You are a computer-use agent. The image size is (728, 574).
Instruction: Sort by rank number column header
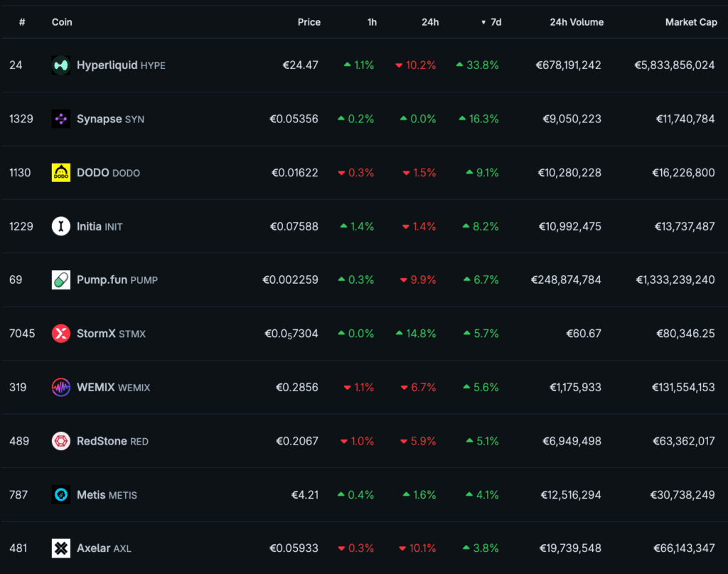(22, 22)
